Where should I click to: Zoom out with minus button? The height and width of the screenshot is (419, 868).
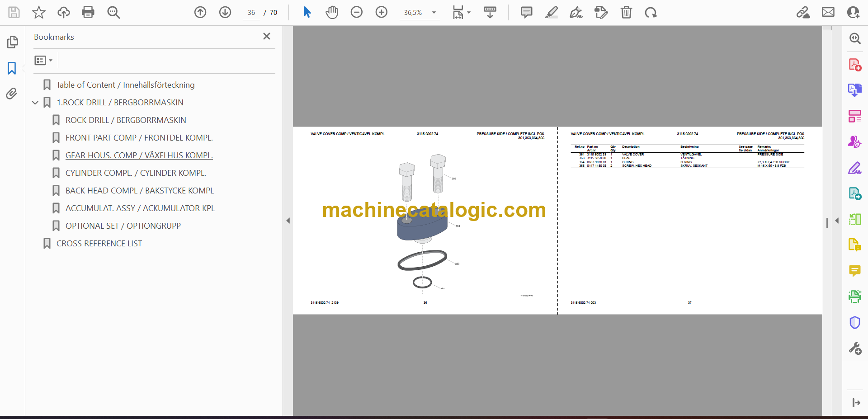[357, 12]
